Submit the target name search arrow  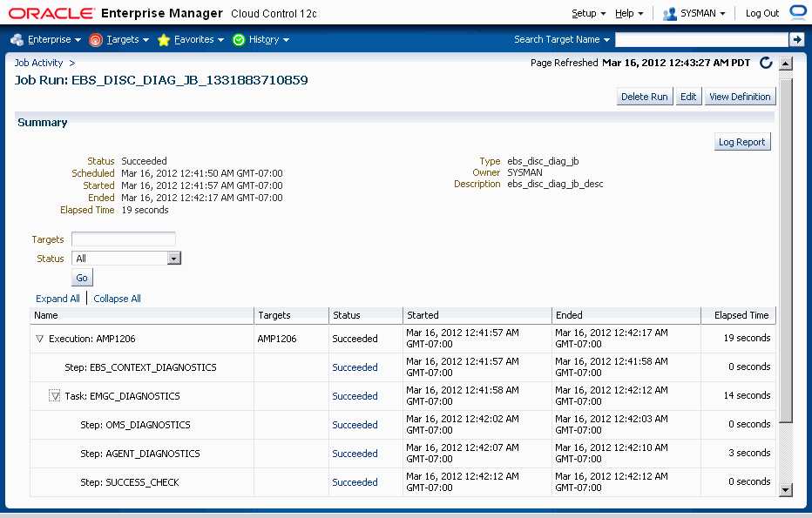click(x=796, y=39)
